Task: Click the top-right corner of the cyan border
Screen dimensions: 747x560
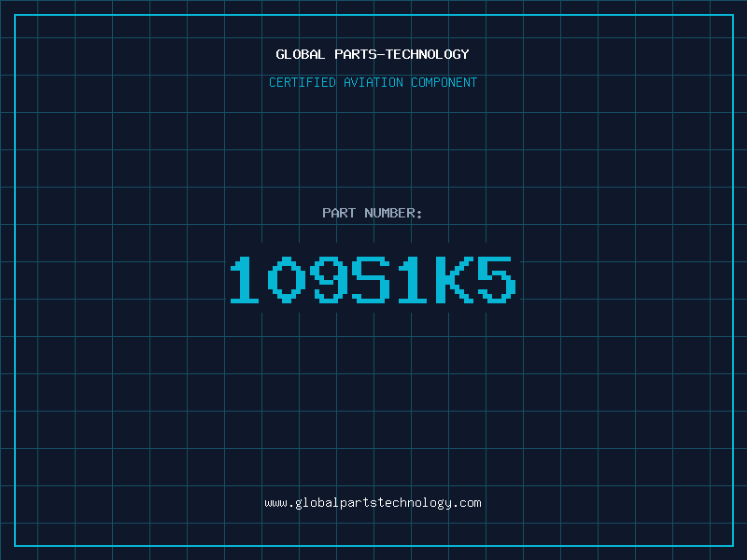Action: click(732, 15)
